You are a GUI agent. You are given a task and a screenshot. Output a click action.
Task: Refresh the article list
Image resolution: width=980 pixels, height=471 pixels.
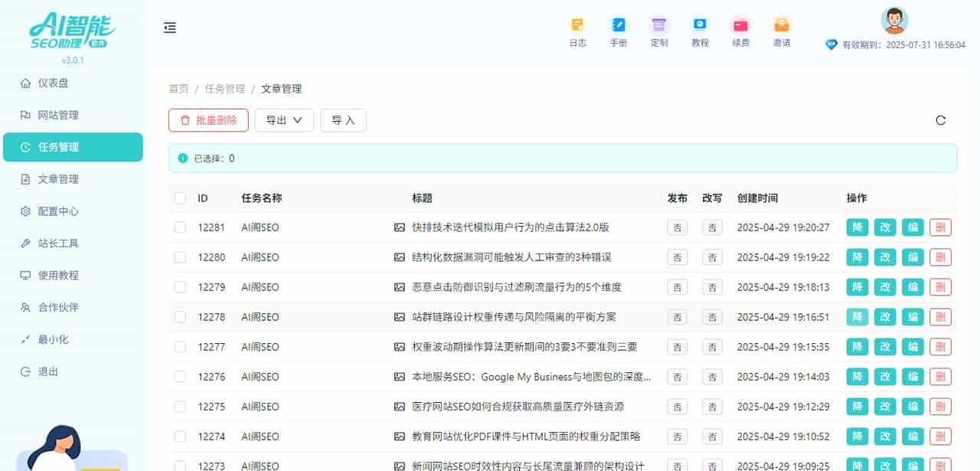[x=940, y=120]
